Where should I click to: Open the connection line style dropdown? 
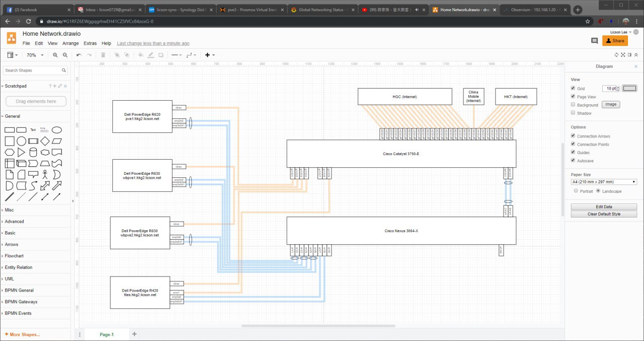(177, 55)
